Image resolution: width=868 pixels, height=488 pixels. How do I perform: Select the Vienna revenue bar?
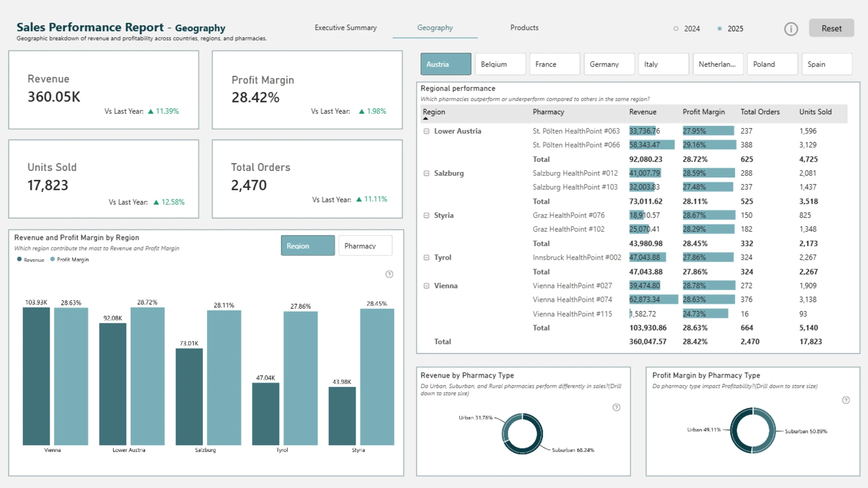(36, 376)
